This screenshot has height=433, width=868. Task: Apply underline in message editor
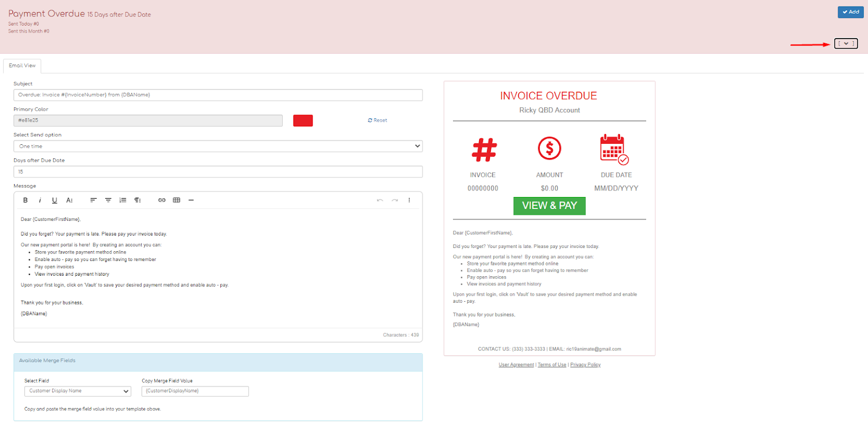[x=55, y=200]
